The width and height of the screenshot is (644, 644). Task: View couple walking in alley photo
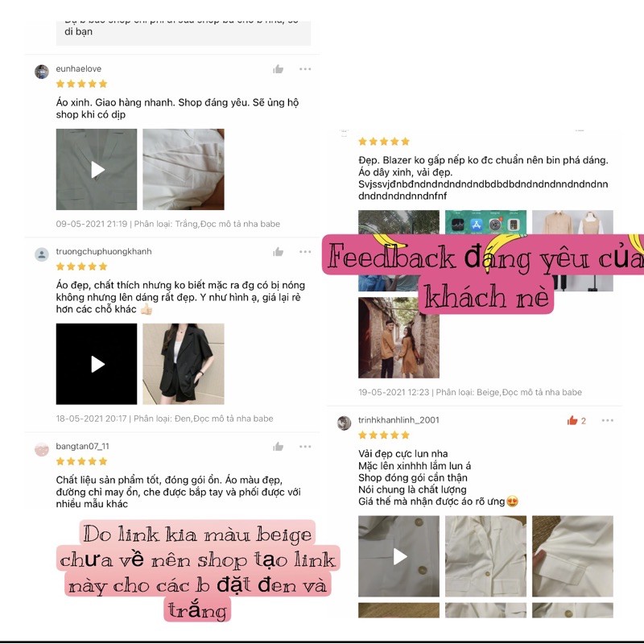(398, 337)
